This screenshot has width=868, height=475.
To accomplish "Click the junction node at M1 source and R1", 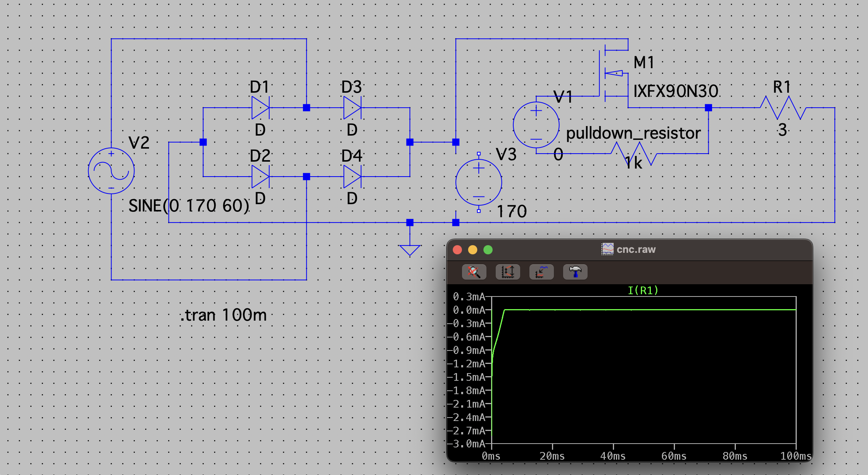I will point(709,108).
